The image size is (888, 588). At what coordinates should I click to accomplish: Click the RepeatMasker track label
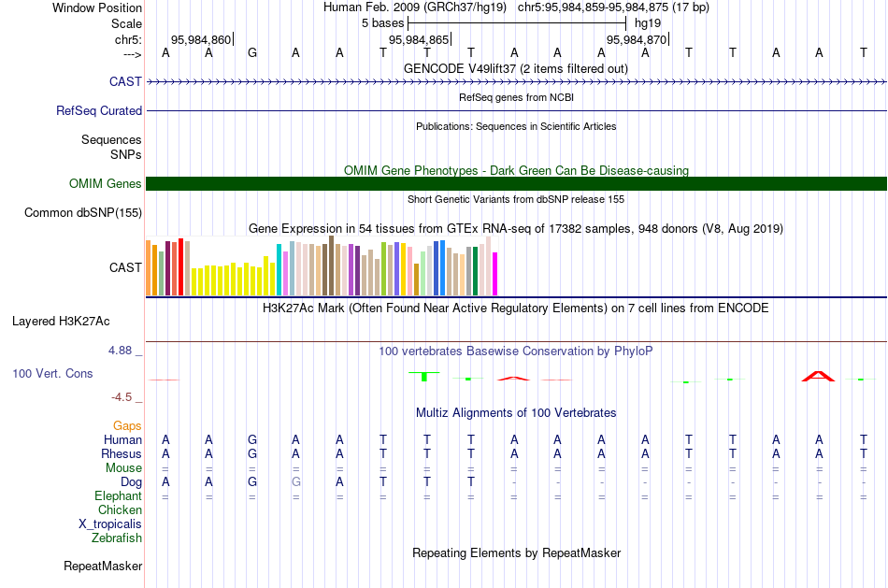103,566
